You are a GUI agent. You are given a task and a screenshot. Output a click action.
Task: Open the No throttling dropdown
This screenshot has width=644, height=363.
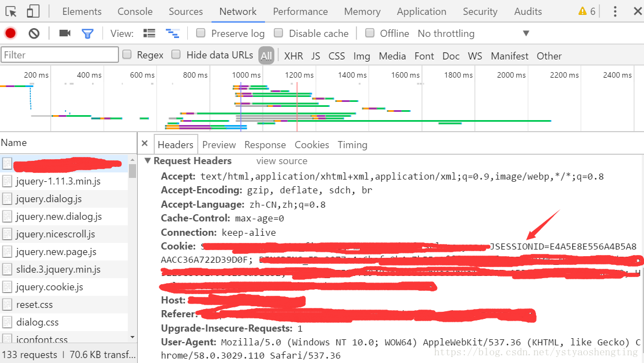tap(474, 33)
